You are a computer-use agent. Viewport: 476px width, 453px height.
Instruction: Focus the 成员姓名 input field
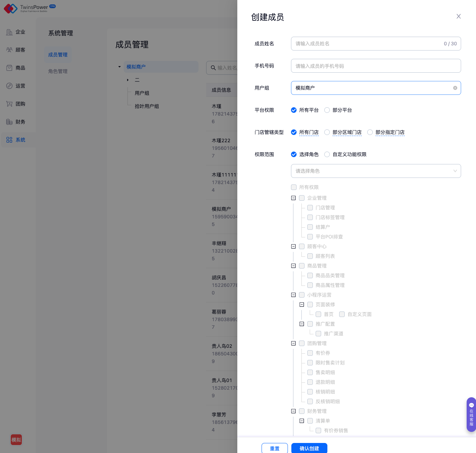point(367,44)
